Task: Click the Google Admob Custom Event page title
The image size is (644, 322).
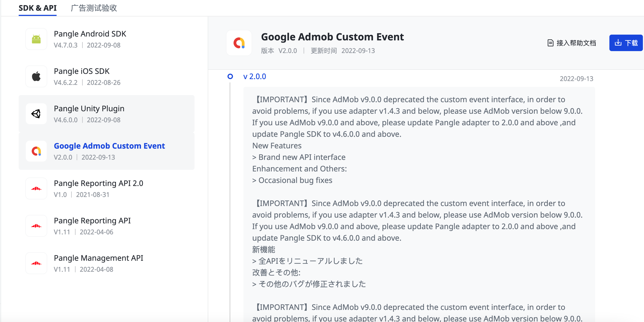Action: click(x=332, y=37)
